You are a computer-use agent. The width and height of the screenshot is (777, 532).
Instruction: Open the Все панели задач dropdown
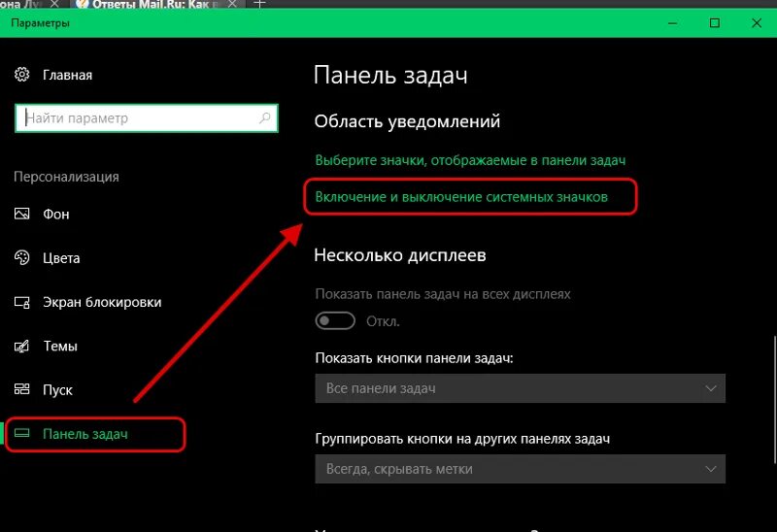pyautogui.click(x=520, y=388)
